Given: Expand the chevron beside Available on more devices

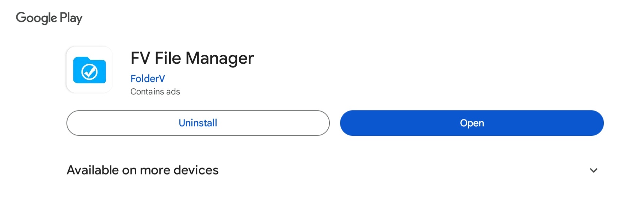Looking at the screenshot, I should pos(594,170).
